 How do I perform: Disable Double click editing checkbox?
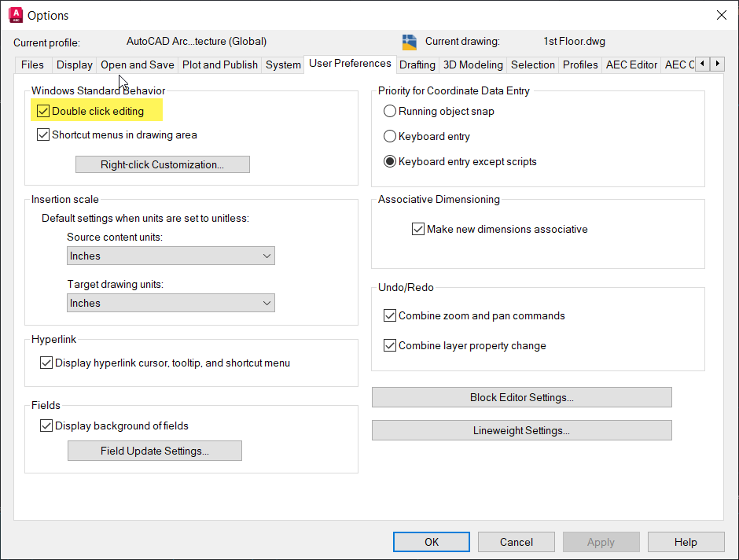43,111
